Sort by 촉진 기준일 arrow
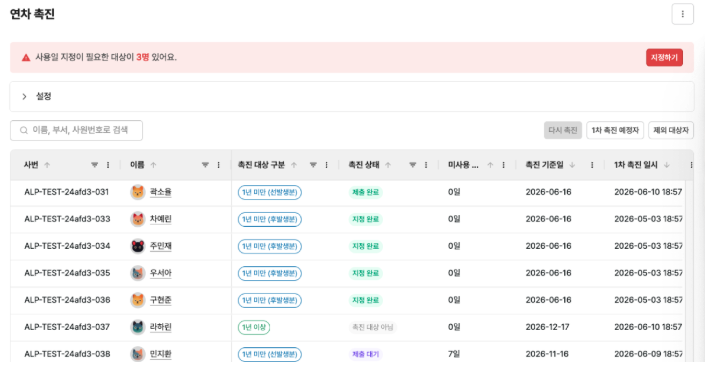Viewport: 705px width, 372px height. tap(572, 165)
